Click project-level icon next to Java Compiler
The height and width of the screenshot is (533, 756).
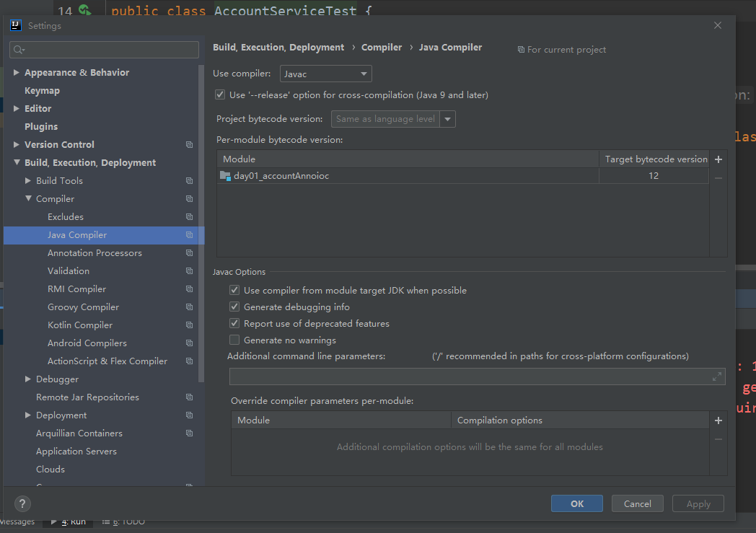(190, 234)
